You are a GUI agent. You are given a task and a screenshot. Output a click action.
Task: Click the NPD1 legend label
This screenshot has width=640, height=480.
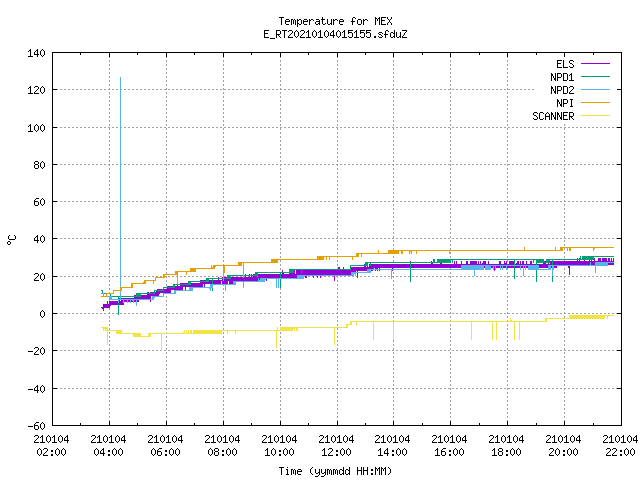tap(562, 77)
